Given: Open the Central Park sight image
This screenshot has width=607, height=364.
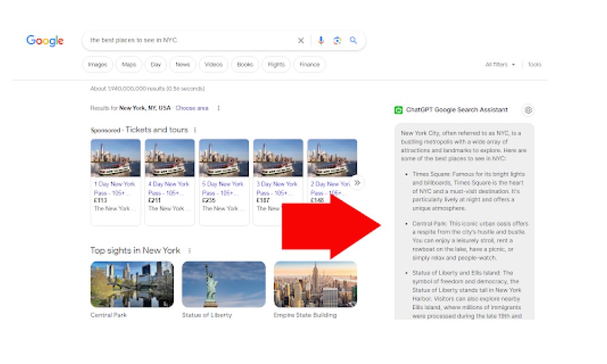Looking at the screenshot, I should click(132, 285).
